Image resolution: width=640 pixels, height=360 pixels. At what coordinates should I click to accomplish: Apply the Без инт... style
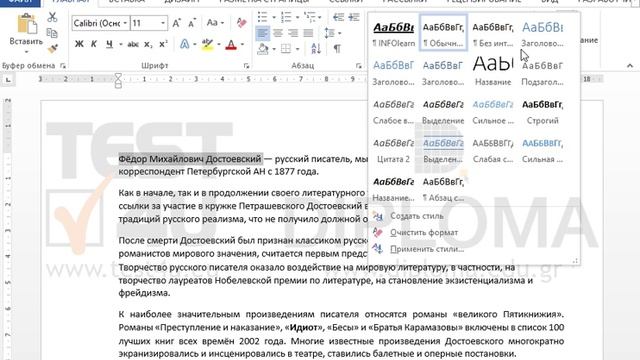coord(493,33)
